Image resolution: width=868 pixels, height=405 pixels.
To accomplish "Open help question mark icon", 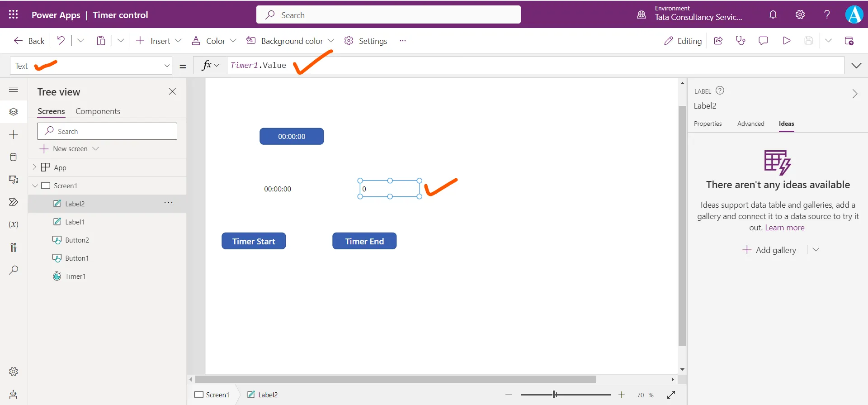I will click(x=827, y=14).
